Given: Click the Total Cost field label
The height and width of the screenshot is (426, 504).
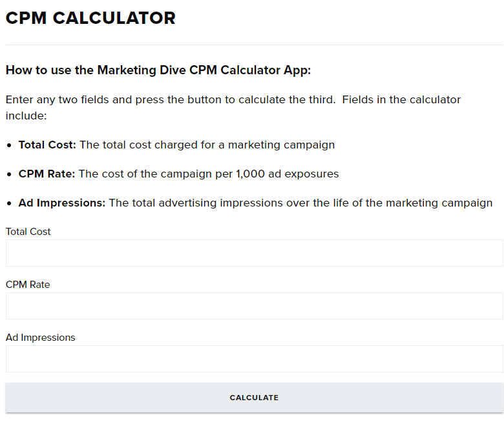Looking at the screenshot, I should coord(28,232).
